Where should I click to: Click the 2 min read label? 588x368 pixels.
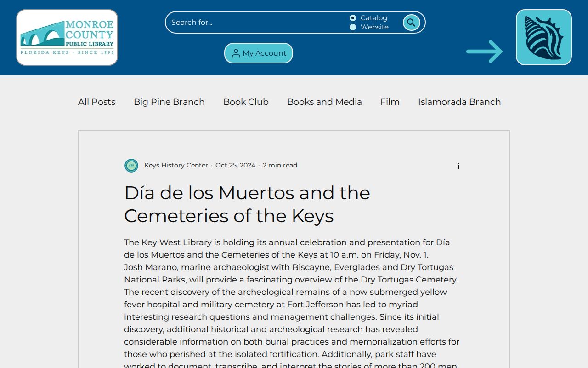point(280,165)
